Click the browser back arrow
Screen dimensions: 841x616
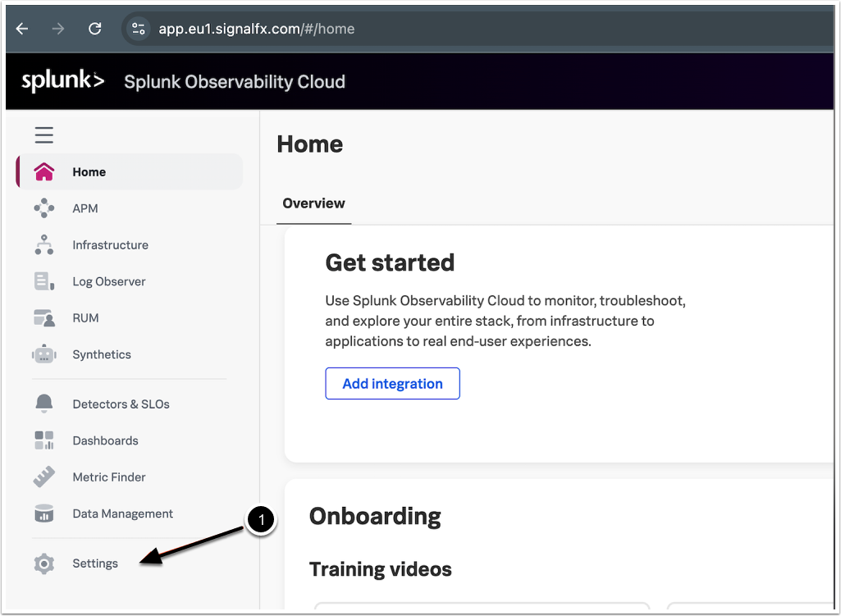[22, 29]
